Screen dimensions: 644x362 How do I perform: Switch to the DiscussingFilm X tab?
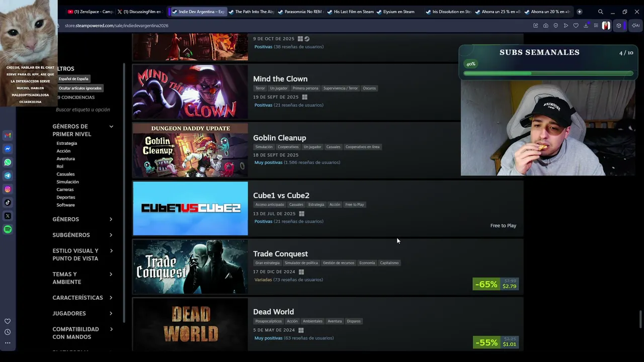pyautogui.click(x=140, y=12)
